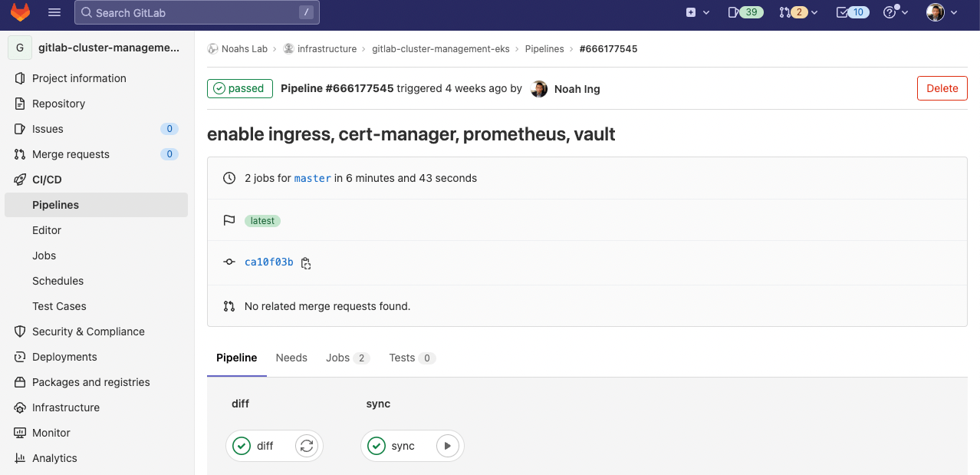The height and width of the screenshot is (475, 980).
Task: Click the ca10f03b commit link
Action: [x=268, y=262]
